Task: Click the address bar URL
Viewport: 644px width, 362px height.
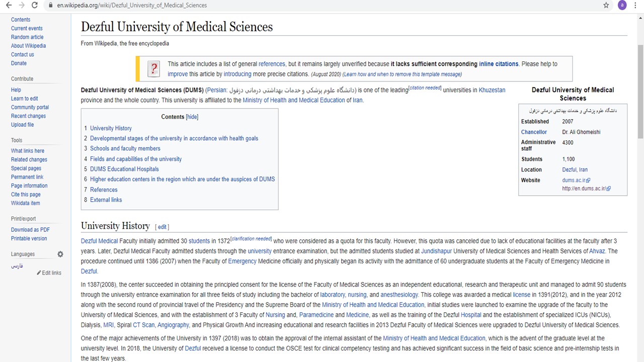Action: click(x=132, y=6)
